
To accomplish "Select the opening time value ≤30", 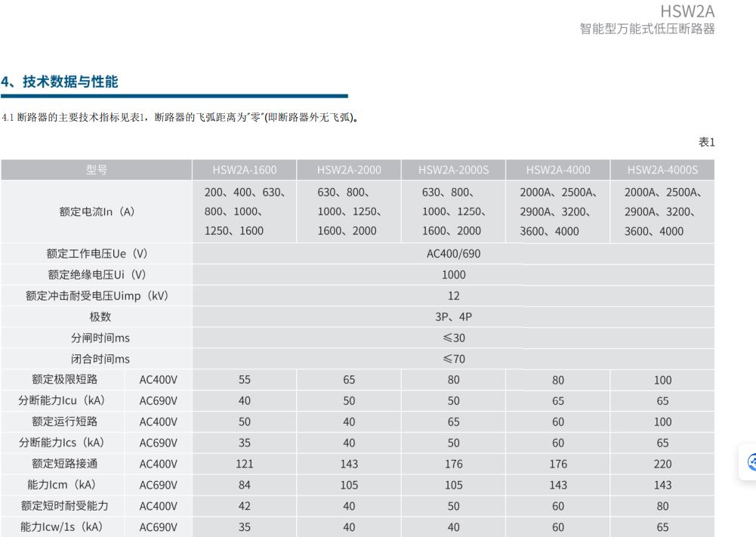I will (x=454, y=338).
